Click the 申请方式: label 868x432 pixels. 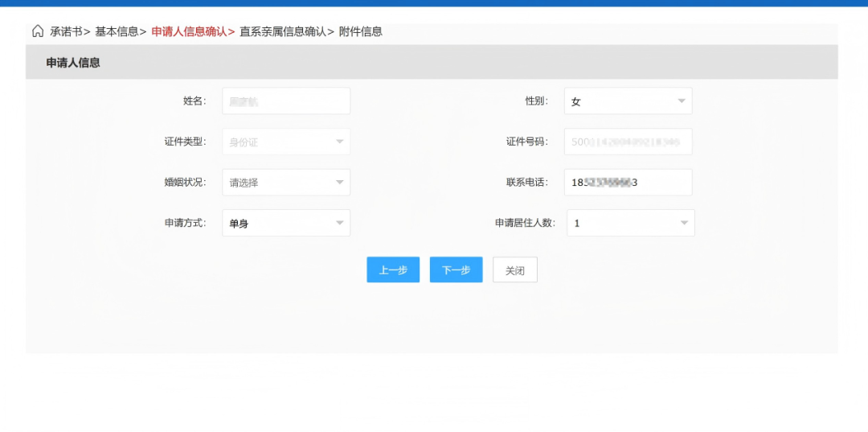(x=186, y=223)
